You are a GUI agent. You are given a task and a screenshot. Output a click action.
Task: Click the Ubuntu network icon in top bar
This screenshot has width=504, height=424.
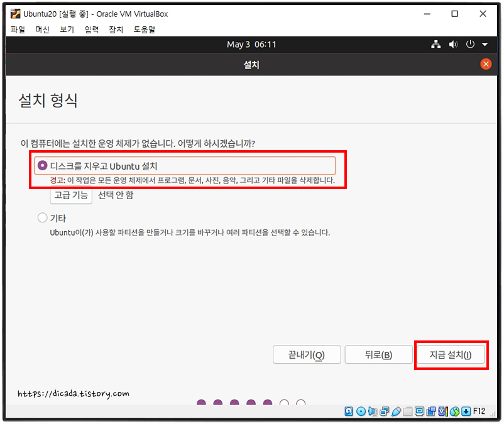(x=436, y=45)
